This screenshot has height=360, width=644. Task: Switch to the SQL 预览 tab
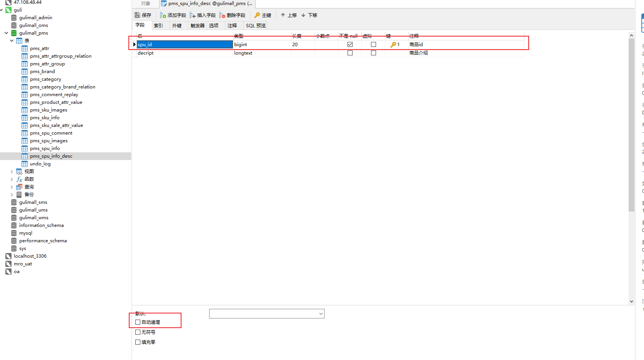pyautogui.click(x=256, y=26)
